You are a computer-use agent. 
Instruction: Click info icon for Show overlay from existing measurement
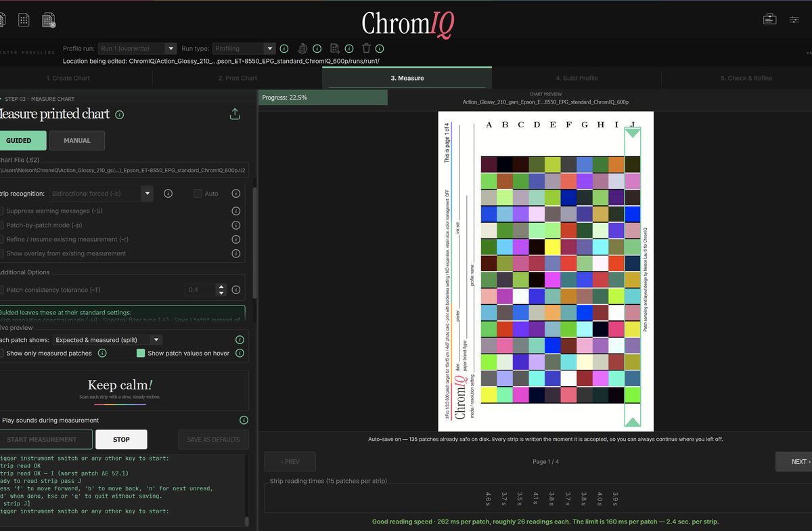click(x=236, y=253)
